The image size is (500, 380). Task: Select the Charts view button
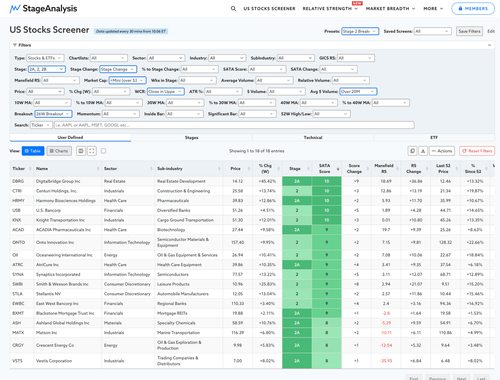coord(59,151)
